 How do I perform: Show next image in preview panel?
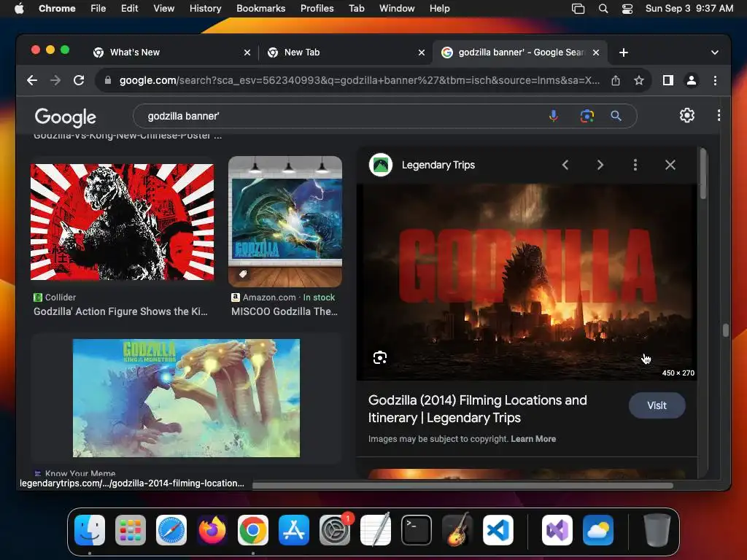pyautogui.click(x=600, y=165)
